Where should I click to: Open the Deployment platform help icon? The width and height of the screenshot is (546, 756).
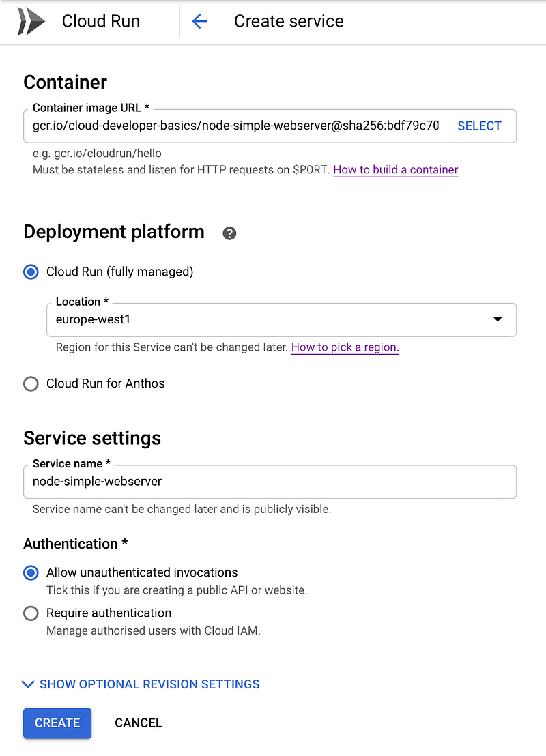pos(229,233)
